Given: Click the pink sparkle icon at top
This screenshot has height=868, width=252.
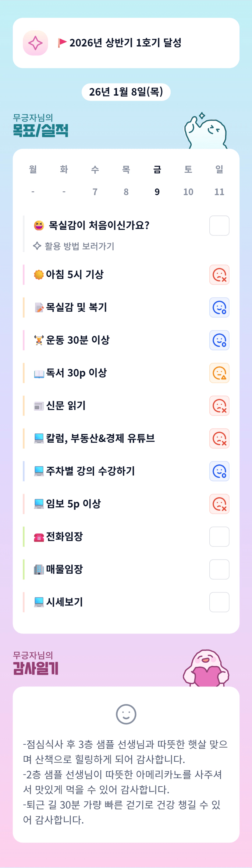Looking at the screenshot, I should (x=35, y=43).
